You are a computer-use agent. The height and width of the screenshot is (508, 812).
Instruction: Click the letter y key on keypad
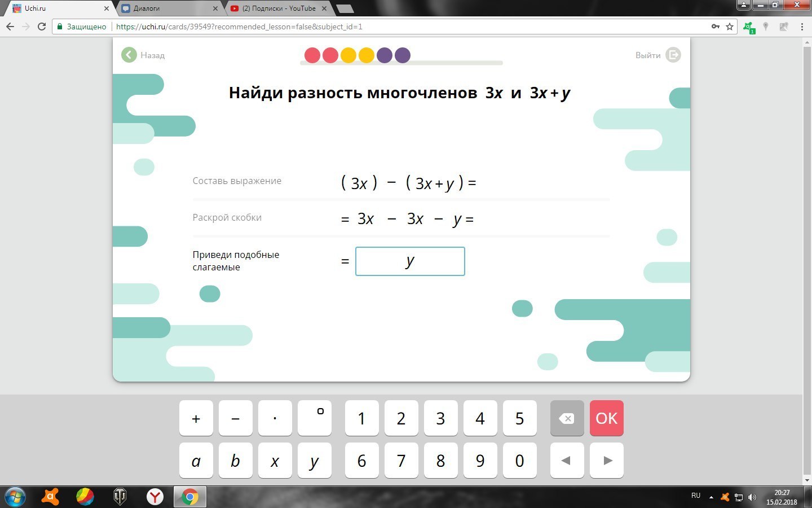coord(315,461)
